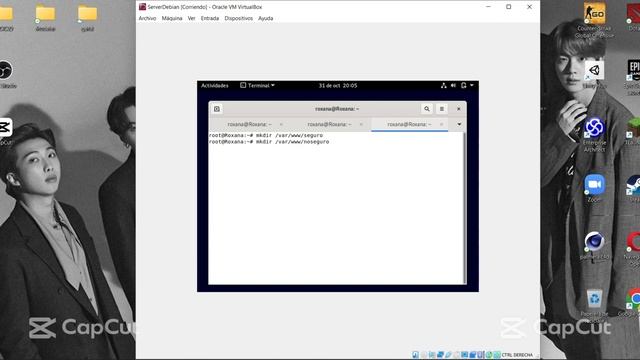Open the Enterprise Architect desktop shortcut
Viewport: 640px width, 360px height.
tap(594, 135)
